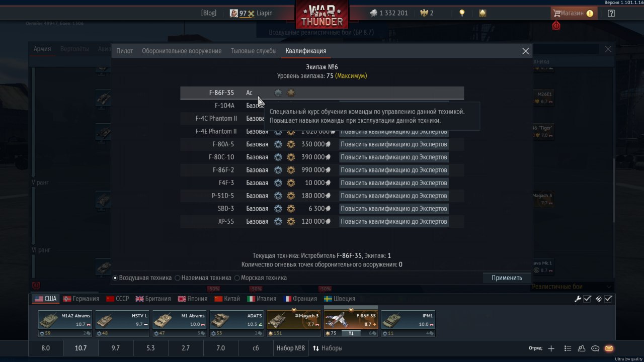Click the Применить button

click(507, 278)
